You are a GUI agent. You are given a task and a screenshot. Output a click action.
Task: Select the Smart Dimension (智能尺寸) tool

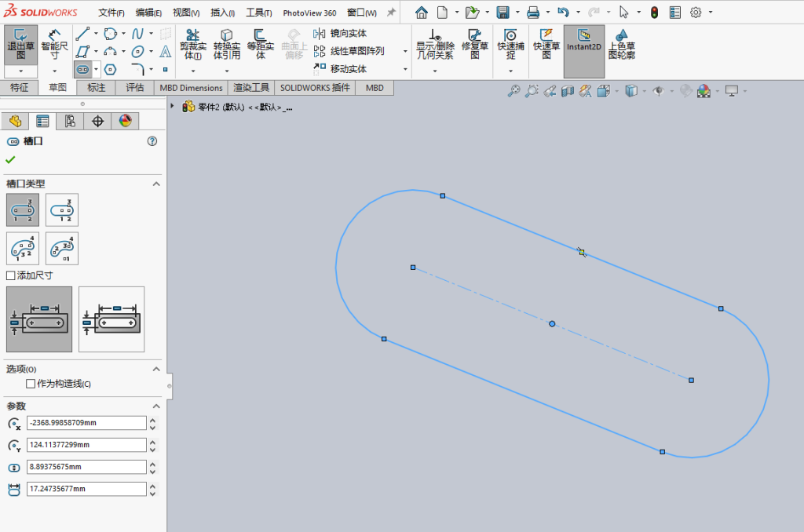coord(54,45)
